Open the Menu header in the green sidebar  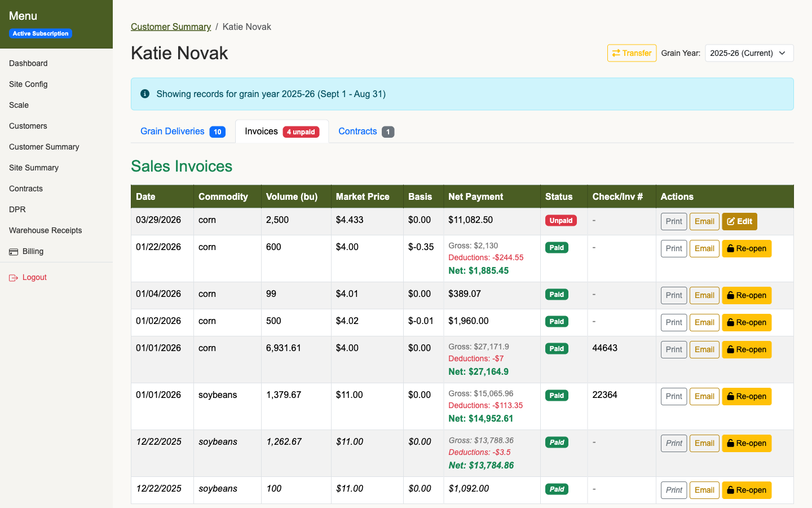(x=23, y=16)
